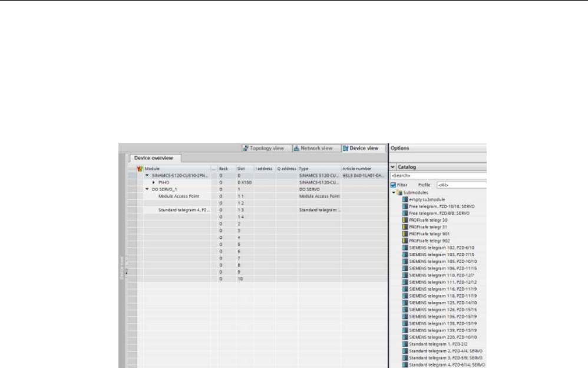Click yellow icon of PROFIsafe telegr 902
Screen dimensions: 588x368
tap(405, 241)
